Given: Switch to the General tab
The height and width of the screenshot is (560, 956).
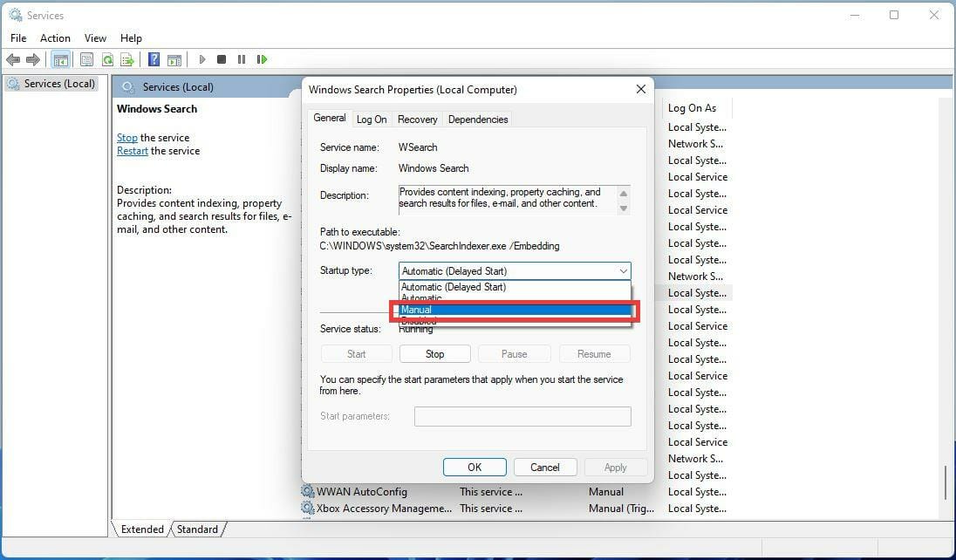Looking at the screenshot, I should tap(329, 118).
